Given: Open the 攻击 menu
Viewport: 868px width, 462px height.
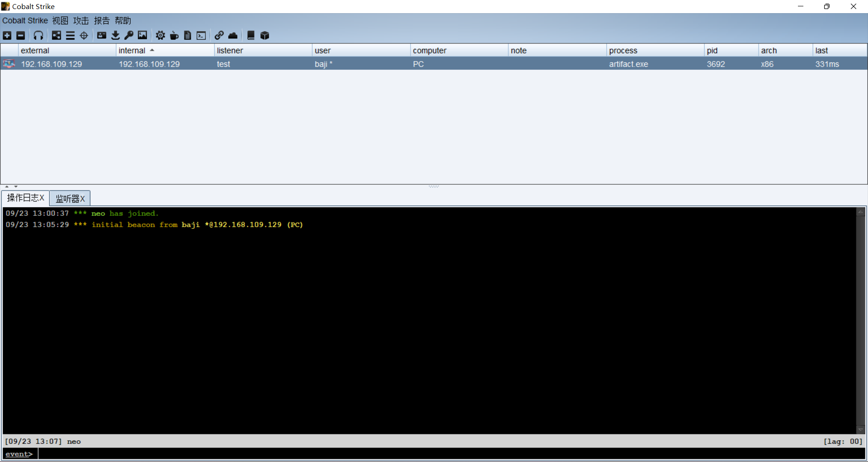Looking at the screenshot, I should [x=81, y=20].
